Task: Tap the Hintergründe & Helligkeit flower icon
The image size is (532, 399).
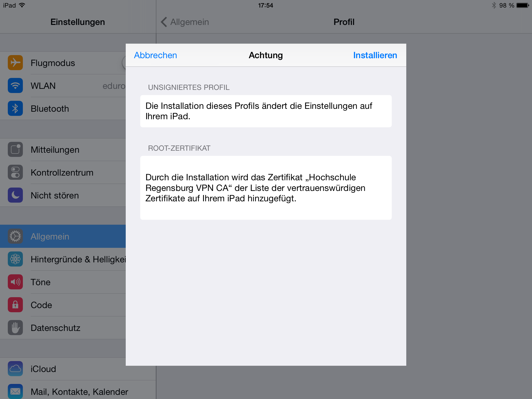Action: pyautogui.click(x=15, y=259)
